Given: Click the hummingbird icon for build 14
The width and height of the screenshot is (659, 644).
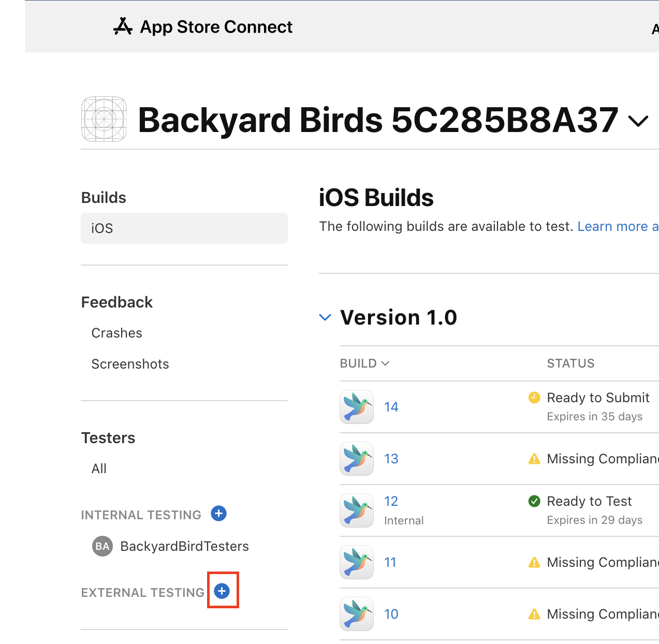Looking at the screenshot, I should [357, 407].
